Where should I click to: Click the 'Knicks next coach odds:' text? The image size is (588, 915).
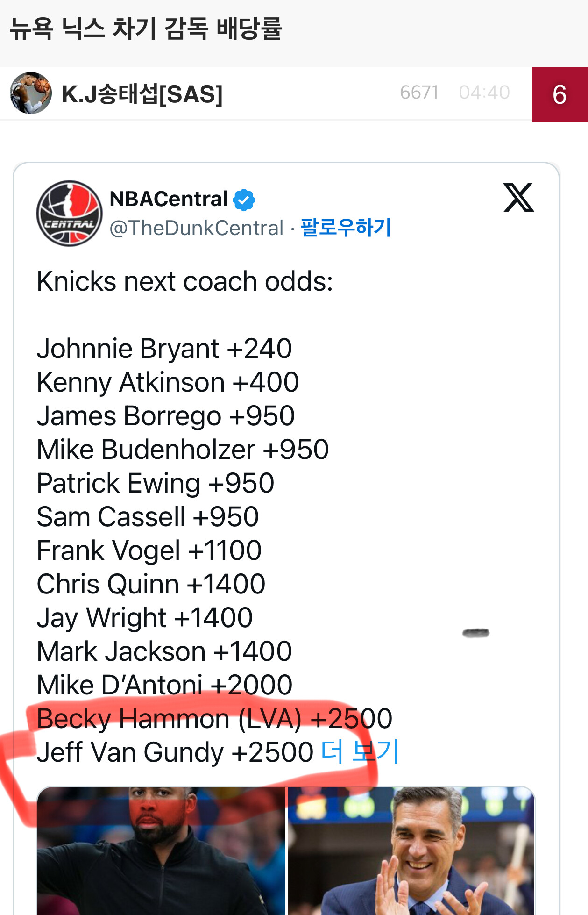(185, 281)
